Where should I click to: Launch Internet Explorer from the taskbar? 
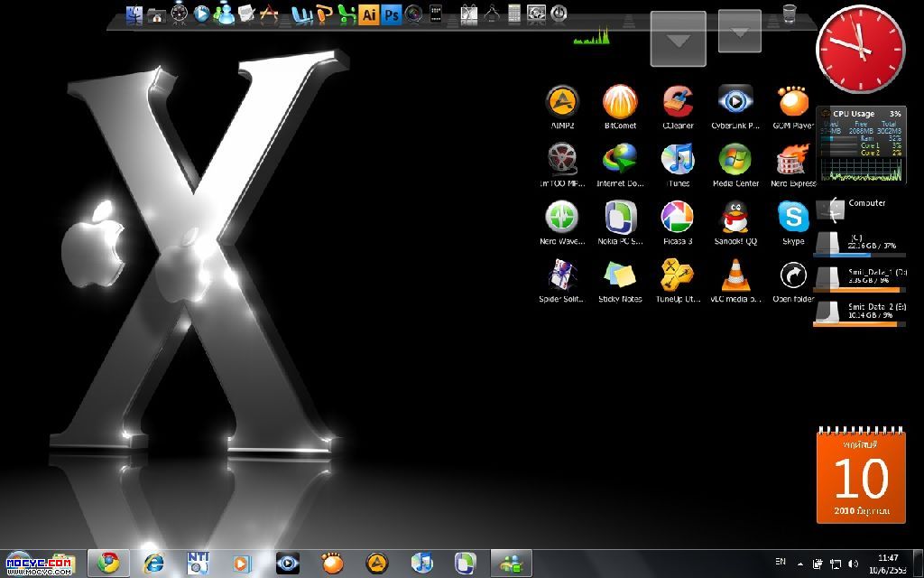(153, 564)
